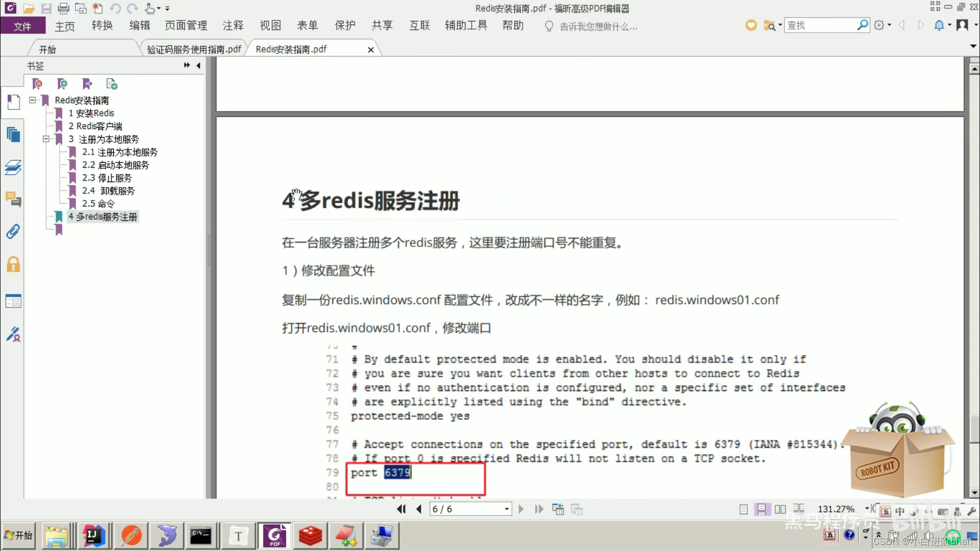
Task: Click the previous view icon in status bar
Action: tap(558, 509)
